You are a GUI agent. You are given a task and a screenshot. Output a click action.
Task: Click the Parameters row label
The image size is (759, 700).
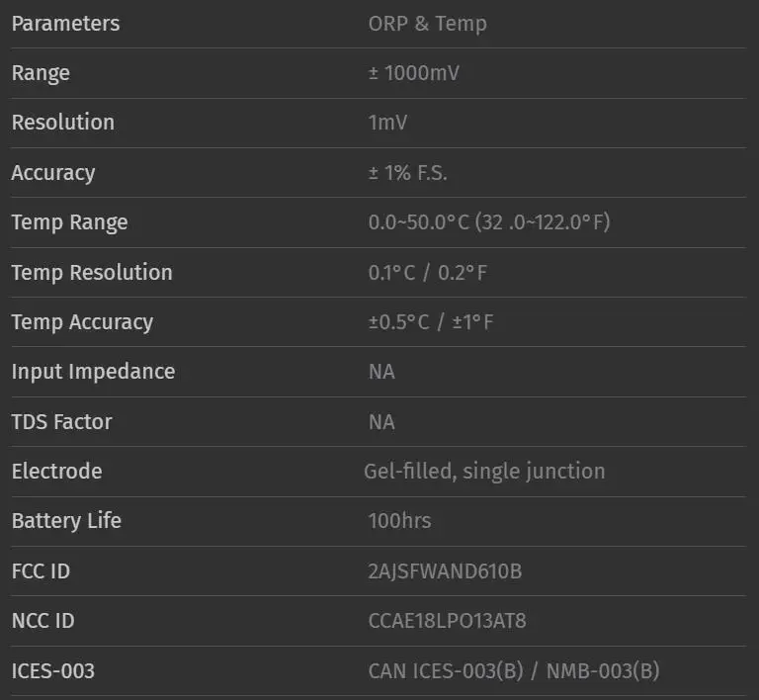[x=65, y=24]
